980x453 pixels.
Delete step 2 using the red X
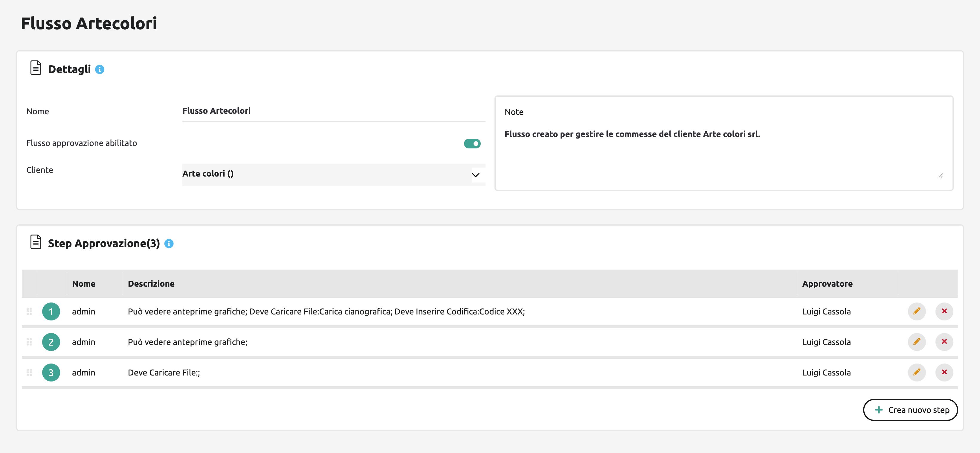(x=944, y=341)
